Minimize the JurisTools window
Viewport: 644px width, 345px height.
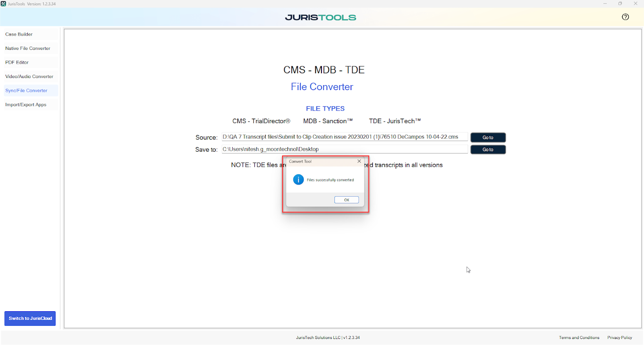(x=605, y=4)
